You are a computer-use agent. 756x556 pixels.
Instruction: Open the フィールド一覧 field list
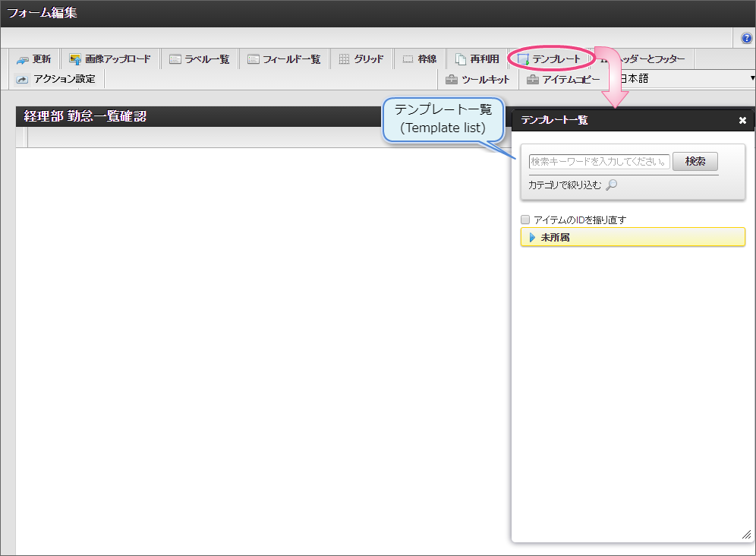[x=284, y=59]
